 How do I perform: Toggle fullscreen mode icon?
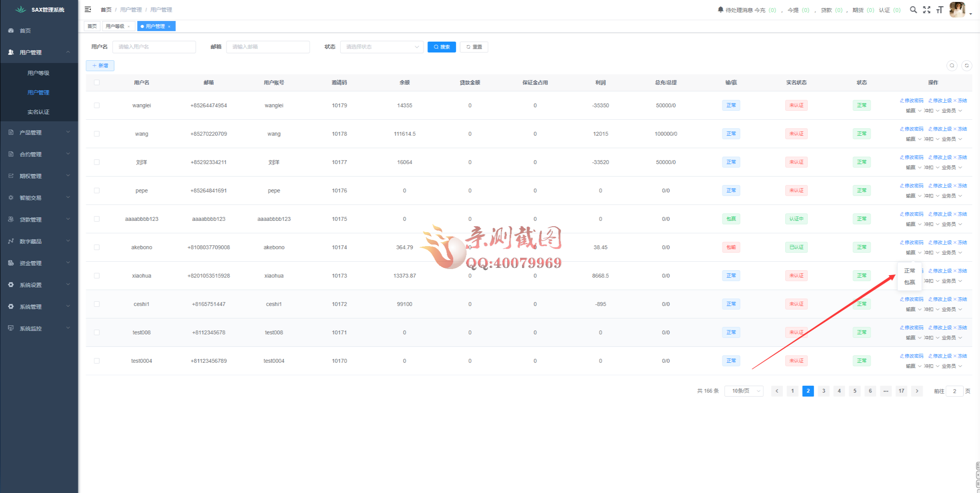[927, 10]
